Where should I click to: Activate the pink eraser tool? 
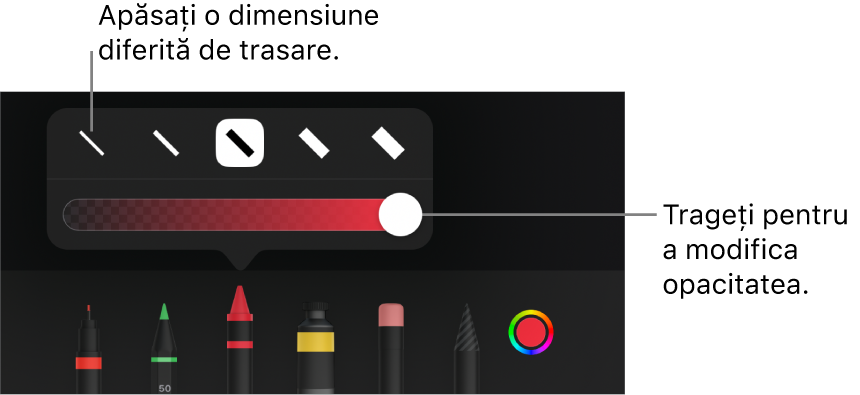pos(391,348)
